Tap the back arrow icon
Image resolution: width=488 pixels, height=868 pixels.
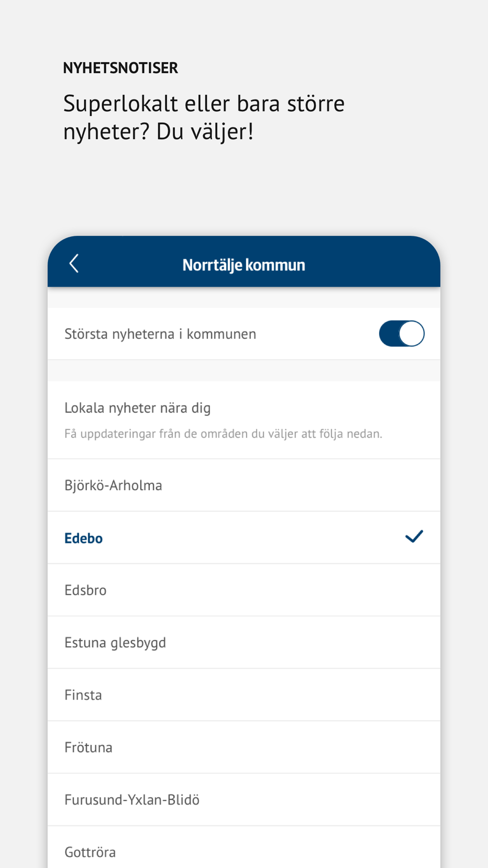click(x=74, y=264)
